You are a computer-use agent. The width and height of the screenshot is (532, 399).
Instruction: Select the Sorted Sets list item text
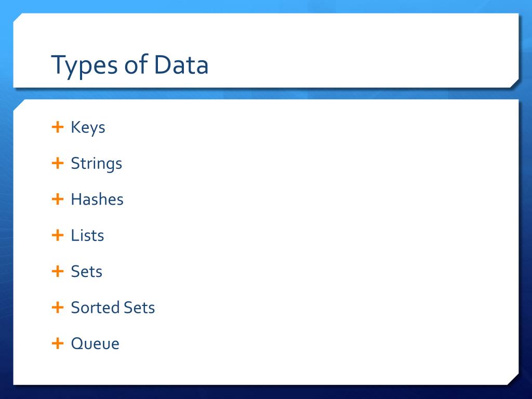[x=113, y=308]
